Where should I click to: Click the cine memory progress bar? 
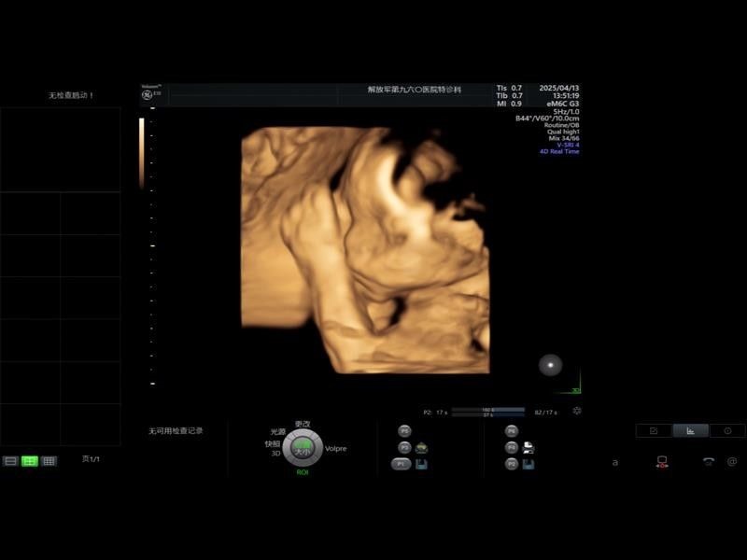click(x=487, y=412)
